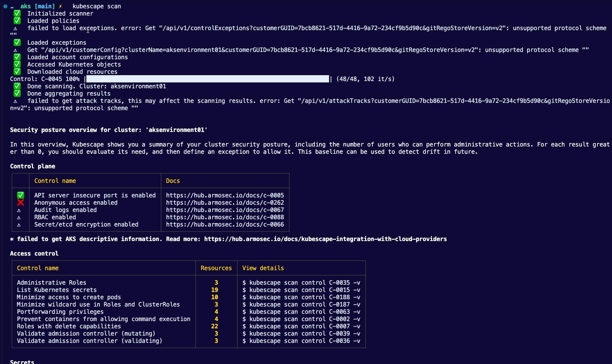Click resource count 19 for List Kubernetes secrets
The height and width of the screenshot is (364, 612).
[x=215, y=290]
